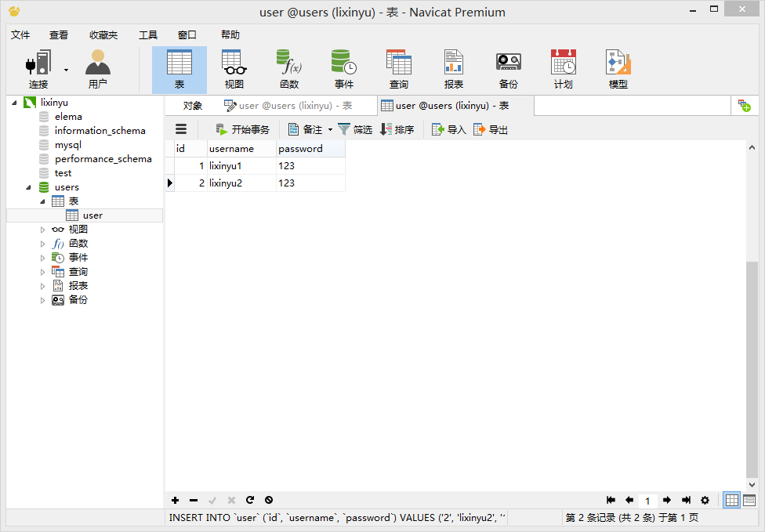The image size is (765, 532).
Task: Collapse the users database node
Action: click(x=28, y=187)
